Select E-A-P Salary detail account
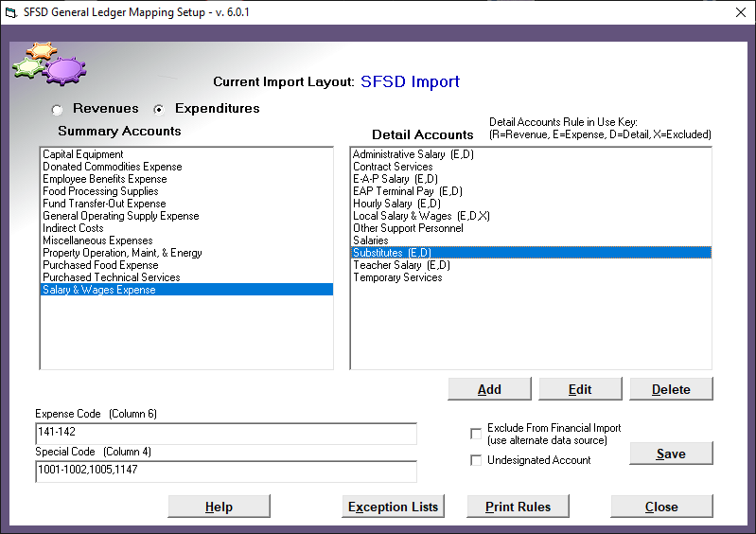This screenshot has width=756, height=534. (x=531, y=179)
